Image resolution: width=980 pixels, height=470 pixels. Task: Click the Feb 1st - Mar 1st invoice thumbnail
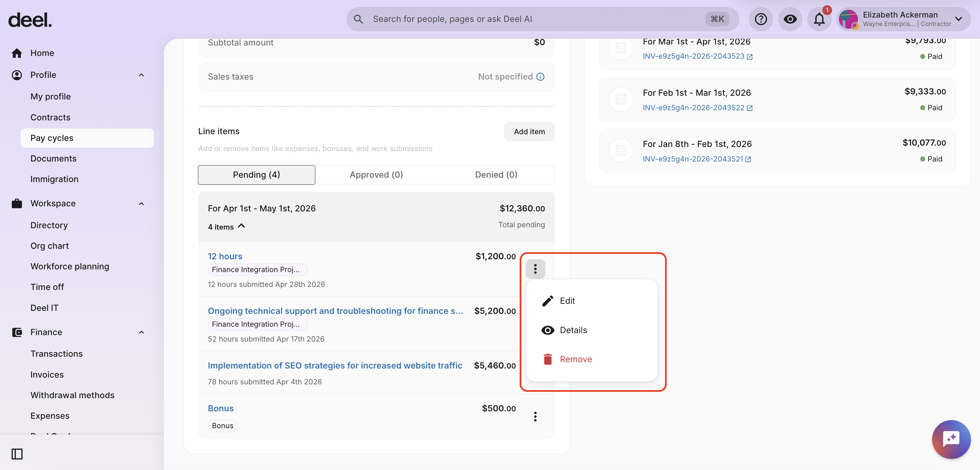pyautogui.click(x=621, y=99)
